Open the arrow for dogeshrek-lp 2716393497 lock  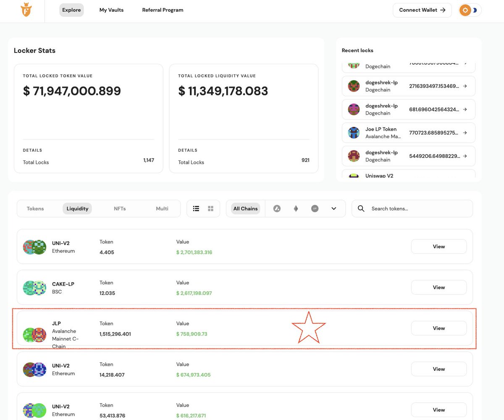465,86
